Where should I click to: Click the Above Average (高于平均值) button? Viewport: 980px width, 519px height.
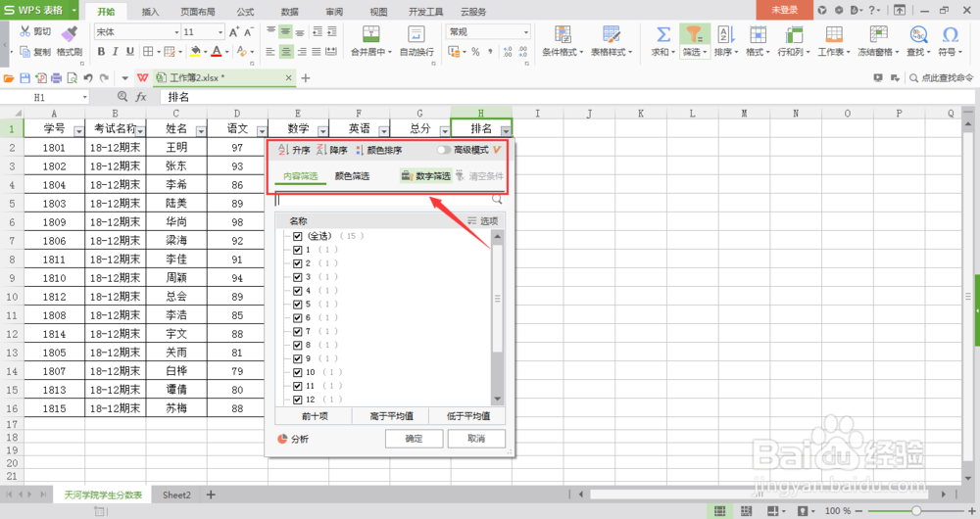(x=391, y=416)
